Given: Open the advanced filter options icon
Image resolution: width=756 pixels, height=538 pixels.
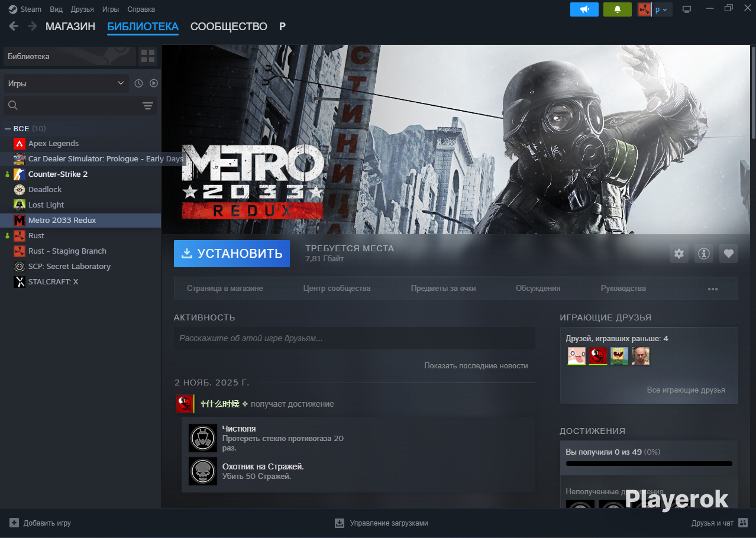Looking at the screenshot, I should (x=148, y=106).
